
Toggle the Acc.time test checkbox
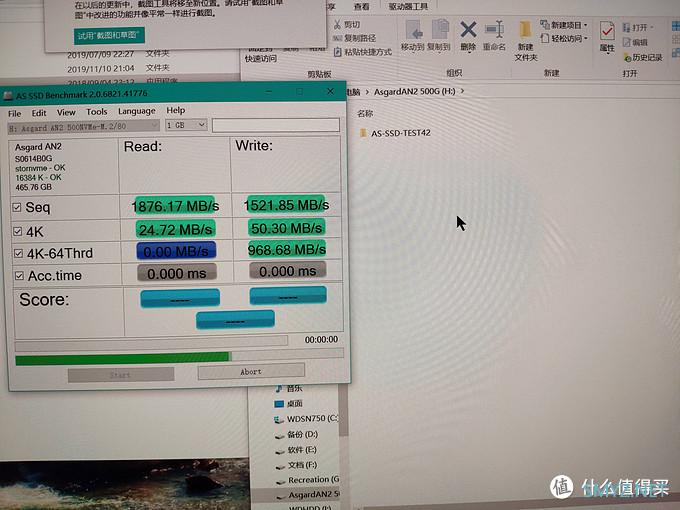[x=19, y=275]
